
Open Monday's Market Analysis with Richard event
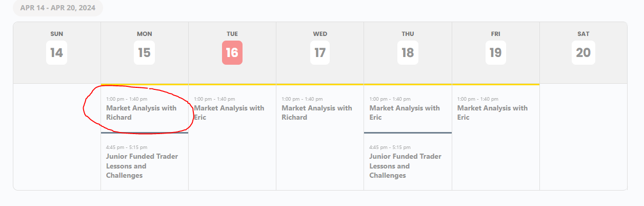(141, 113)
